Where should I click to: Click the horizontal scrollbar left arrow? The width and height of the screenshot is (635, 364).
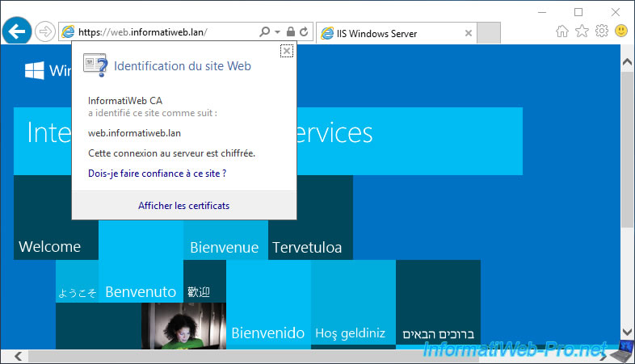(x=18, y=356)
